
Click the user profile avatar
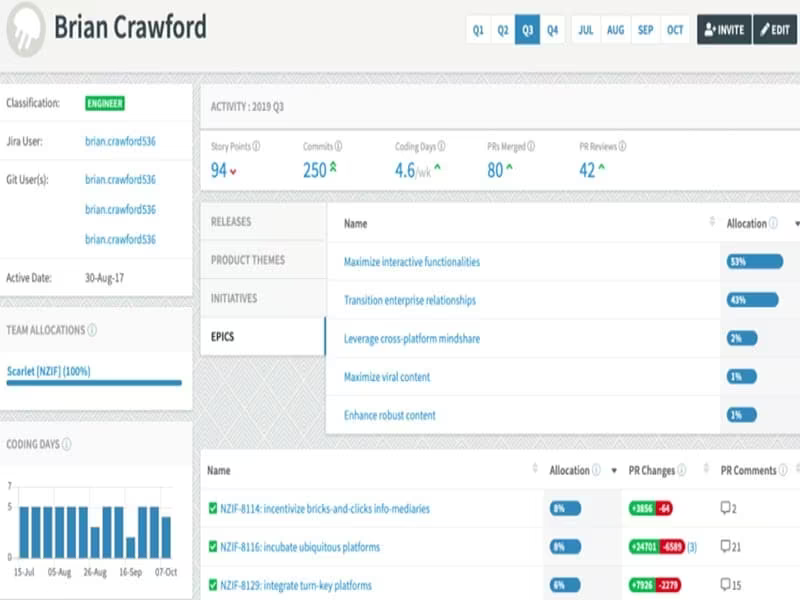click(26, 29)
